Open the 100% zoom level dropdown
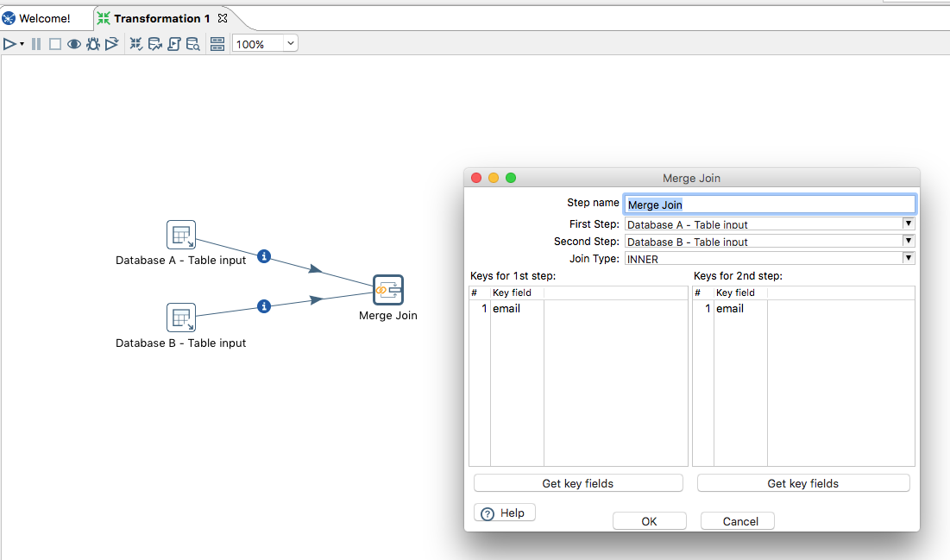950x560 pixels. [x=291, y=44]
